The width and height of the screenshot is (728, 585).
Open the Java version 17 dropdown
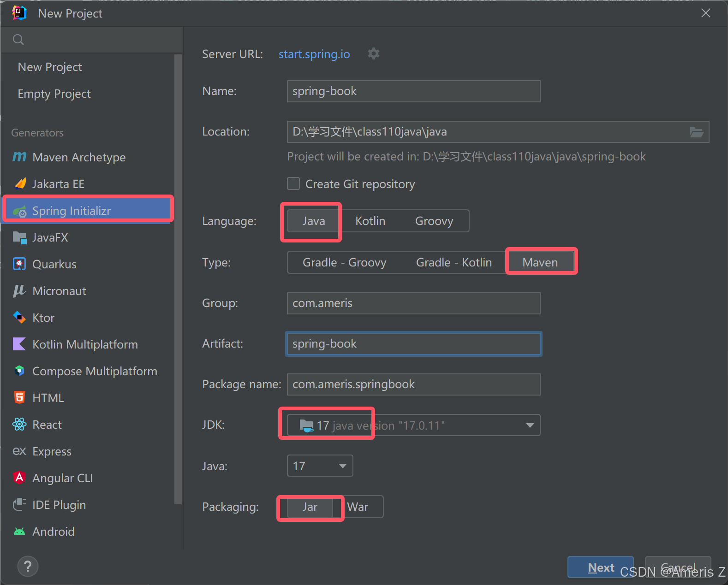tap(320, 466)
